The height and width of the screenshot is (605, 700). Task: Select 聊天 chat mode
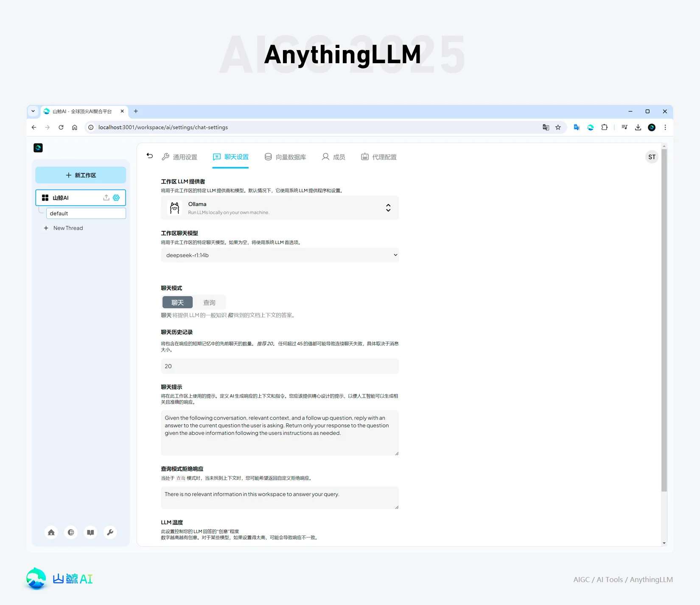[x=178, y=302]
